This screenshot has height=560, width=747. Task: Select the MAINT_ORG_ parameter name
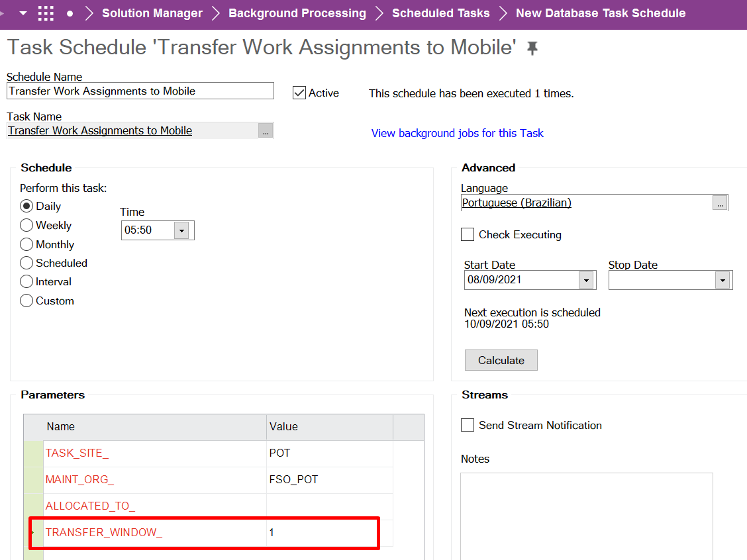(x=79, y=479)
